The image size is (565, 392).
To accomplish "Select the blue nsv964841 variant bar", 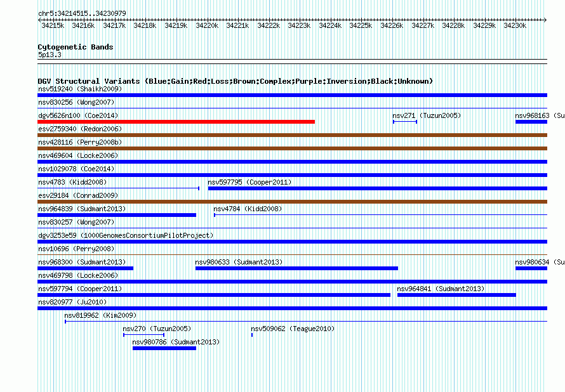I will [456, 295].
